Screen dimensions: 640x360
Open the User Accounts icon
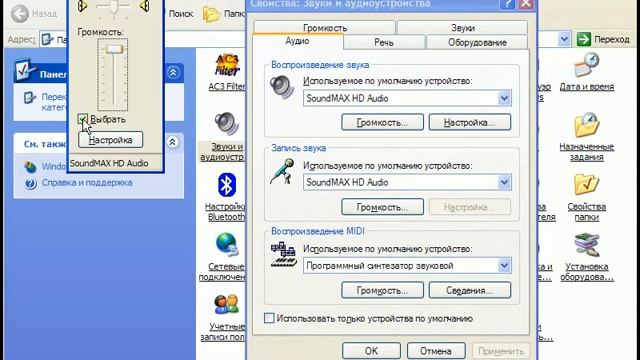[x=226, y=304]
